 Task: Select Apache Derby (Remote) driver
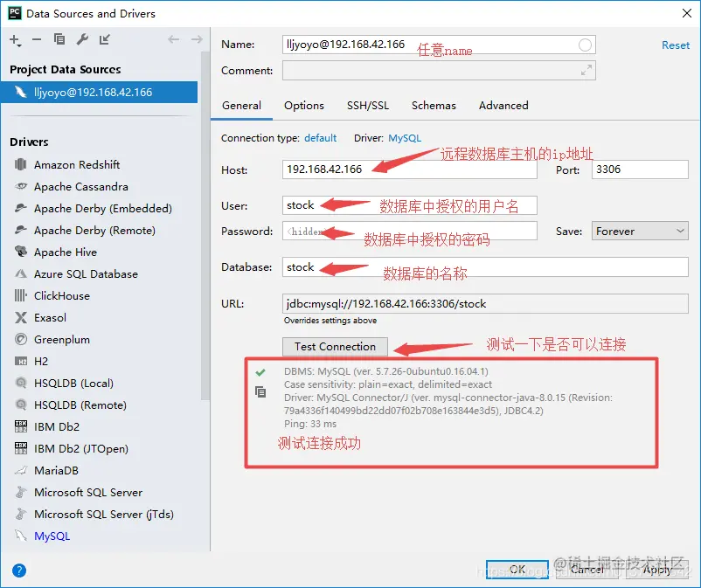(x=94, y=230)
